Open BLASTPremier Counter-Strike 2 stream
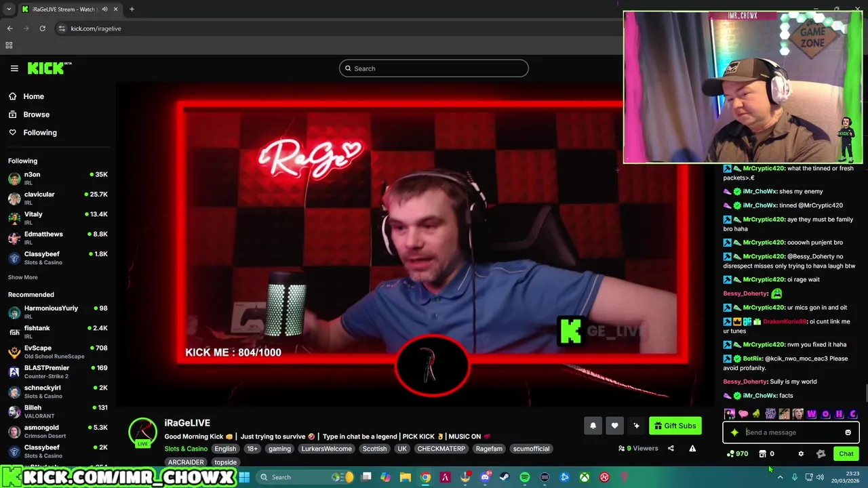868x488 pixels. (58, 371)
